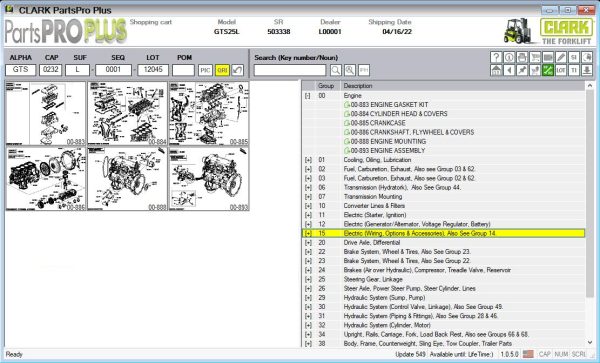Click the US flag language icon
Screen dimensions: 600x363
[528, 355]
